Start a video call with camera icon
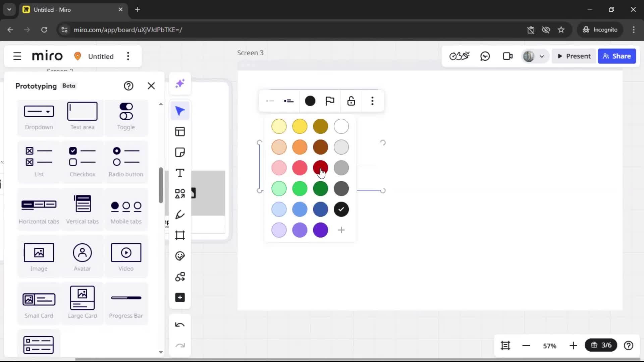Image resolution: width=644 pixels, height=362 pixels. click(508, 56)
